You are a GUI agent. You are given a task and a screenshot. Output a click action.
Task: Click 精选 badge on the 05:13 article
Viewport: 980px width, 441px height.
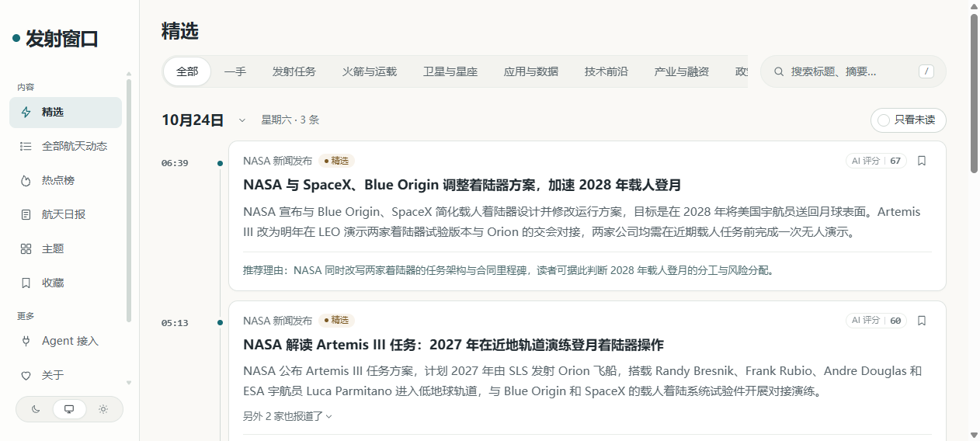tap(336, 321)
